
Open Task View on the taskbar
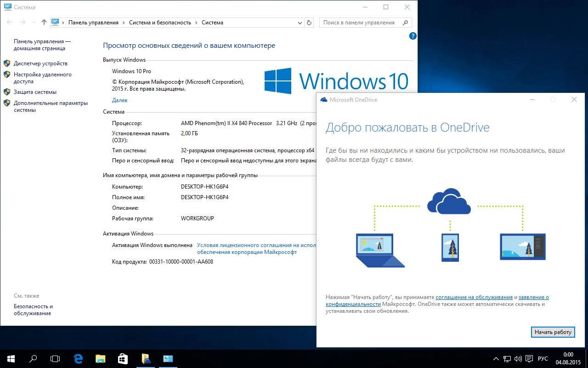[x=55, y=358]
